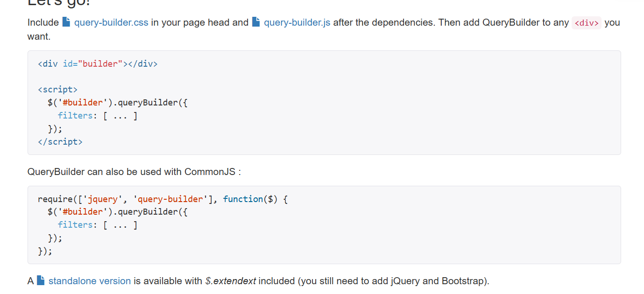This screenshot has height=294, width=644.
Task: Click the filters line in the script code block
Action: coord(98,116)
